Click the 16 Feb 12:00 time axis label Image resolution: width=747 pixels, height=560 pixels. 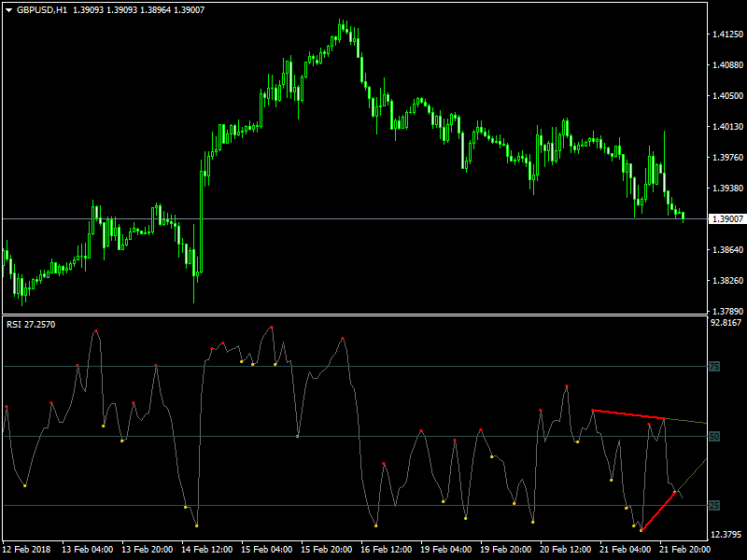(x=383, y=549)
